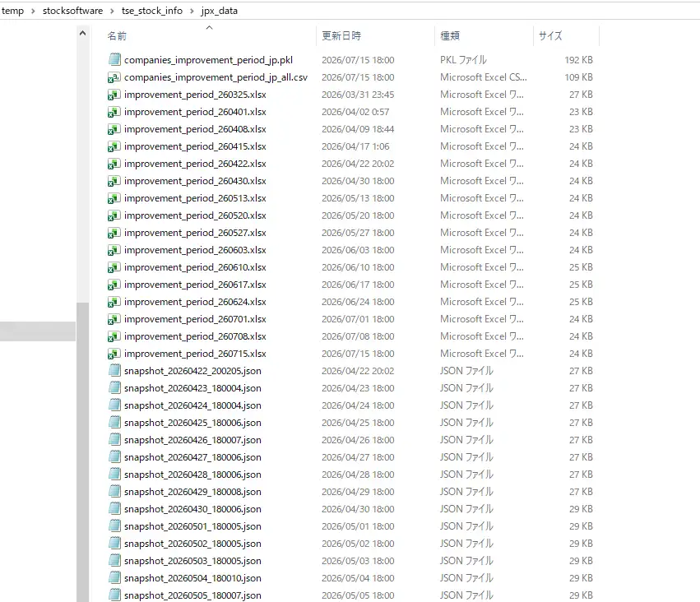Click the improvement_period_260610.xlsx icon
The width and height of the screenshot is (700, 602).
tap(114, 267)
